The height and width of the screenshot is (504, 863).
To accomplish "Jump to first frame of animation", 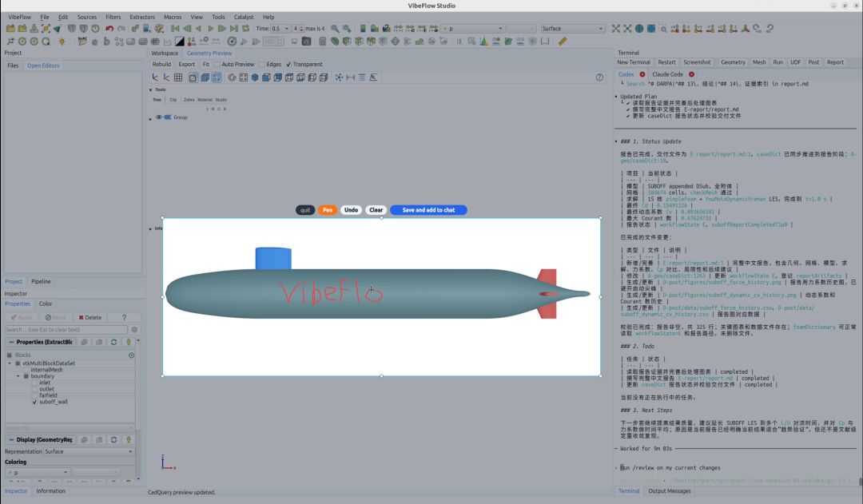I will point(175,29).
